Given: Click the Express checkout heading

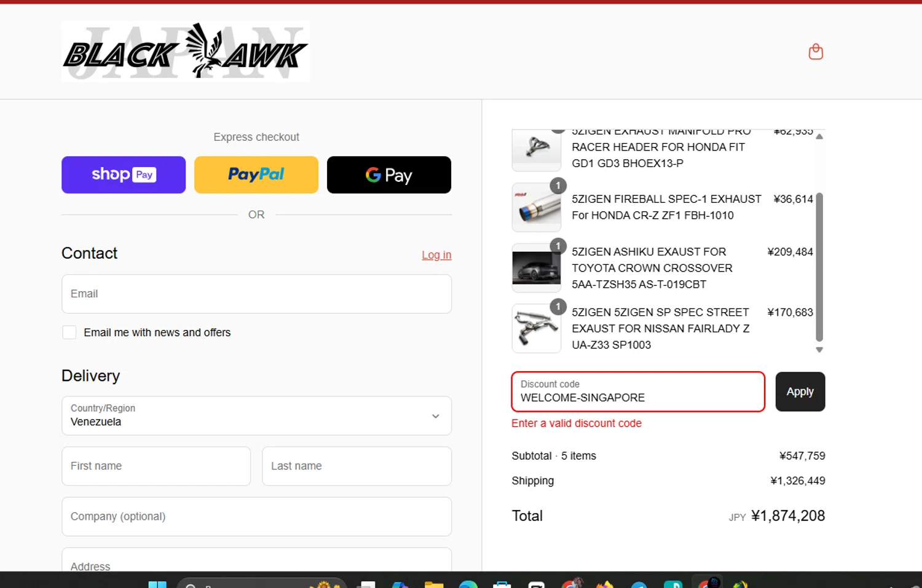Looking at the screenshot, I should click(x=256, y=137).
